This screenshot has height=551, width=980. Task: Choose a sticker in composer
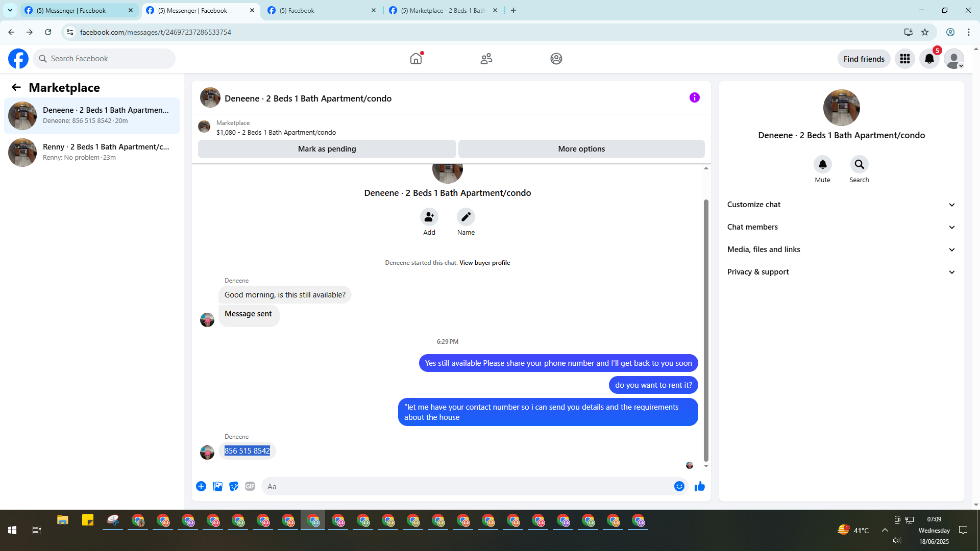point(234,486)
